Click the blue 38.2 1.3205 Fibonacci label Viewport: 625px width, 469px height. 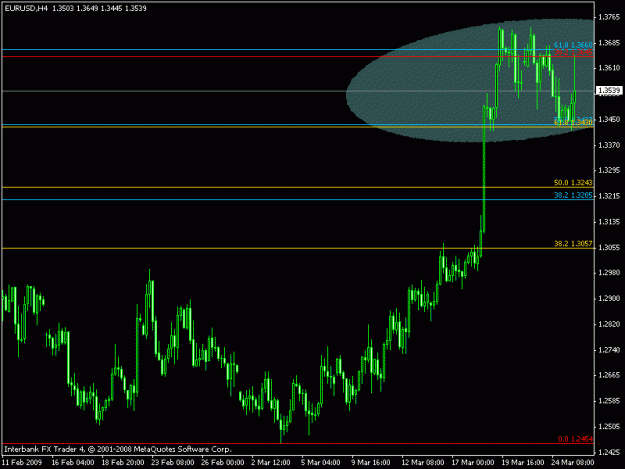(x=573, y=195)
